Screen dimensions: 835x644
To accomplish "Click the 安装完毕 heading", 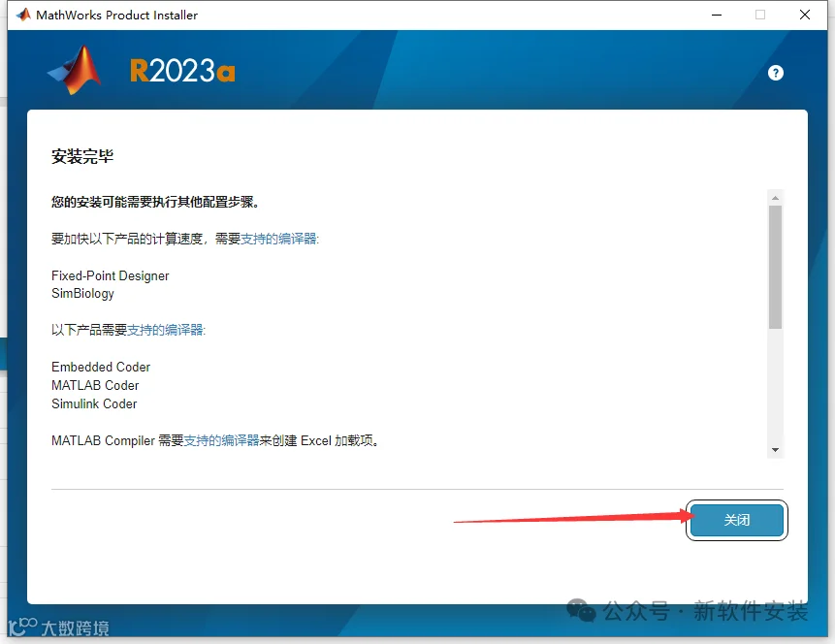I will point(82,156).
